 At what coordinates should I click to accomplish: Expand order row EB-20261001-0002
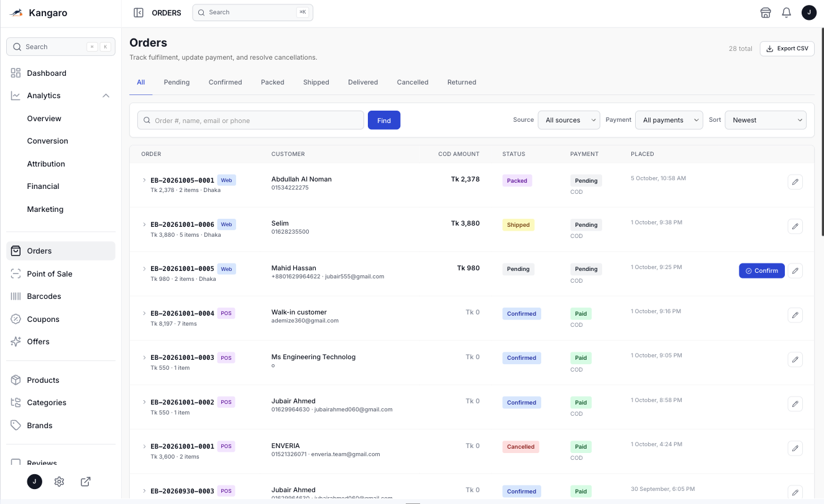click(x=144, y=402)
